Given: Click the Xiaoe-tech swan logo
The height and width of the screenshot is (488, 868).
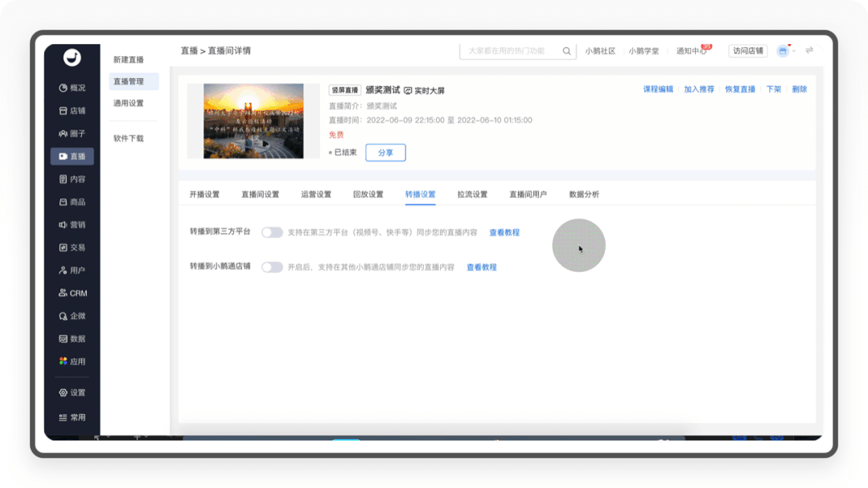Looking at the screenshot, I should (72, 58).
